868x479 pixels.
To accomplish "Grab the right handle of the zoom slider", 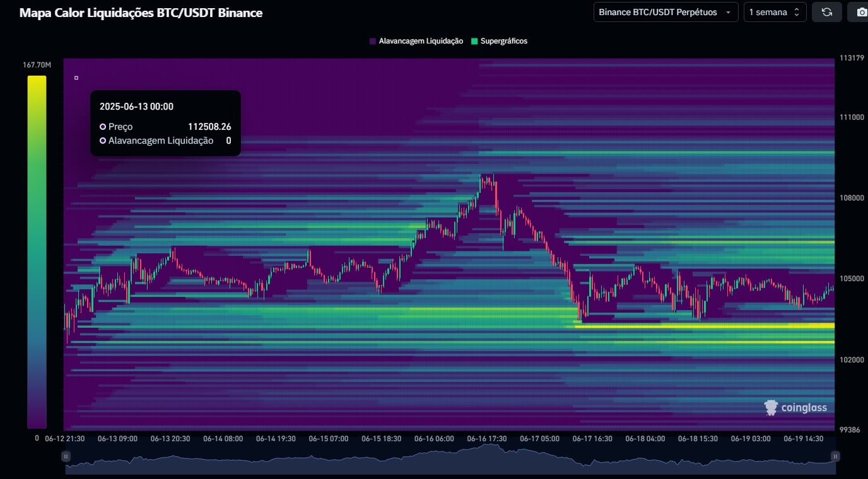I will [835, 456].
